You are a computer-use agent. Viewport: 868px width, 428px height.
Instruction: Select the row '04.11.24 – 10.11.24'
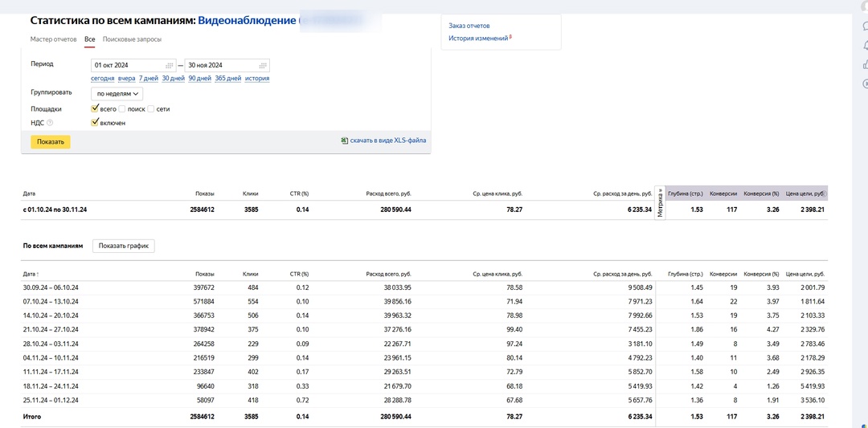(x=424, y=358)
